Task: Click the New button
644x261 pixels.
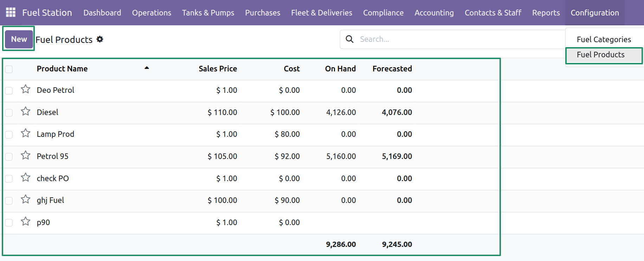Action: pos(19,39)
